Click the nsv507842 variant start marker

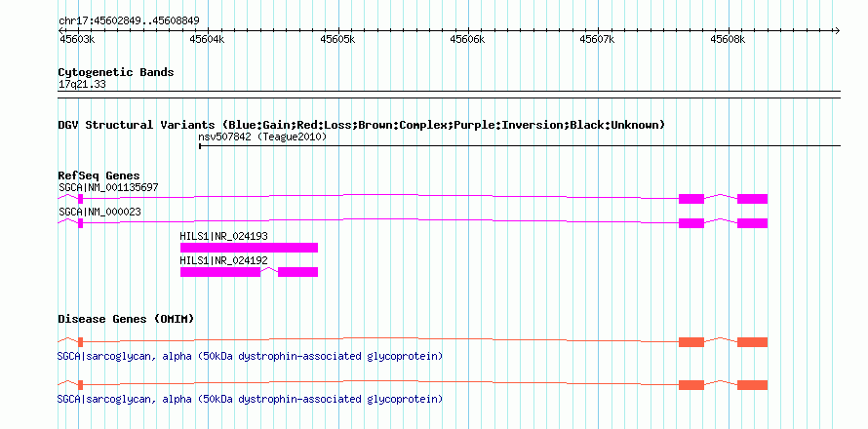[200, 146]
